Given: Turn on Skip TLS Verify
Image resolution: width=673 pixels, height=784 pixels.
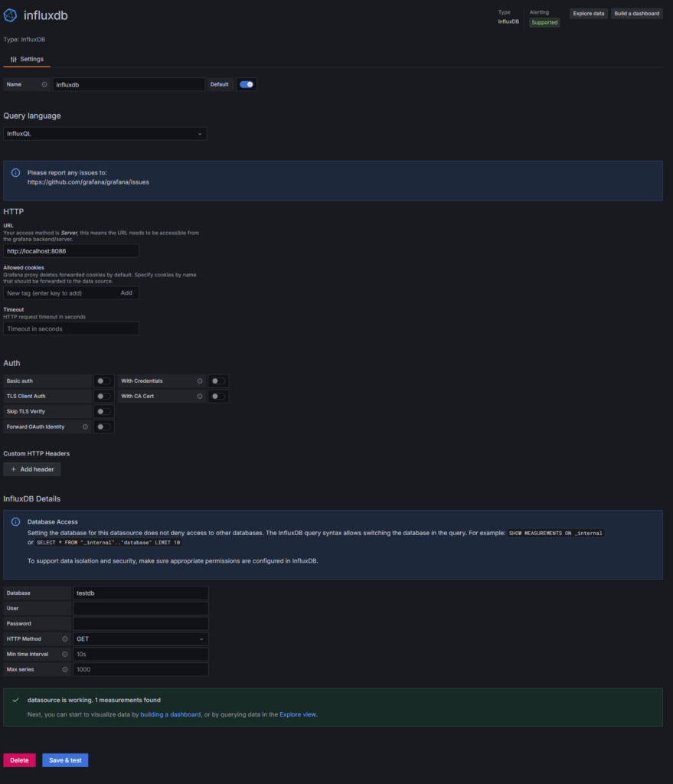Looking at the screenshot, I should click(103, 411).
